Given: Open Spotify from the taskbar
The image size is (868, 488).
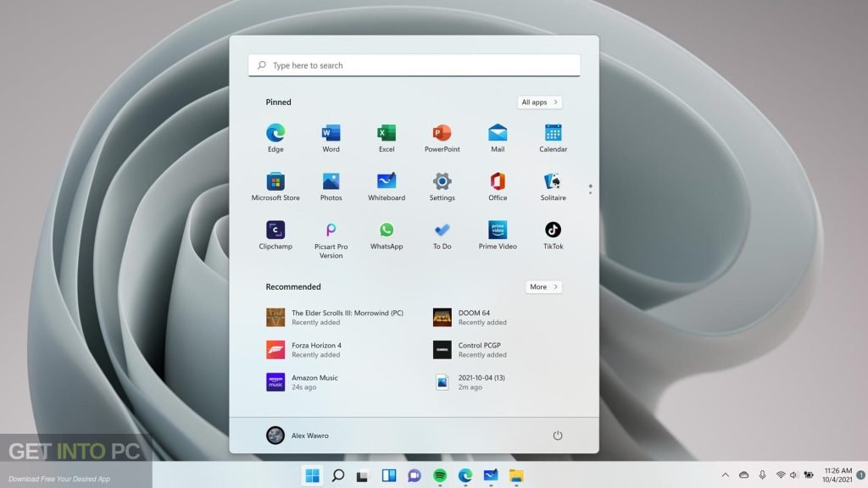Looking at the screenshot, I should point(439,474).
